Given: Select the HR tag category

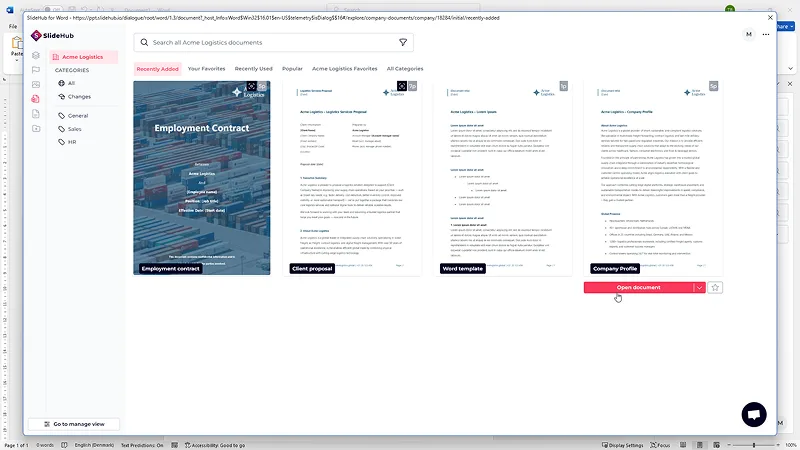Looking at the screenshot, I should (x=67, y=142).
